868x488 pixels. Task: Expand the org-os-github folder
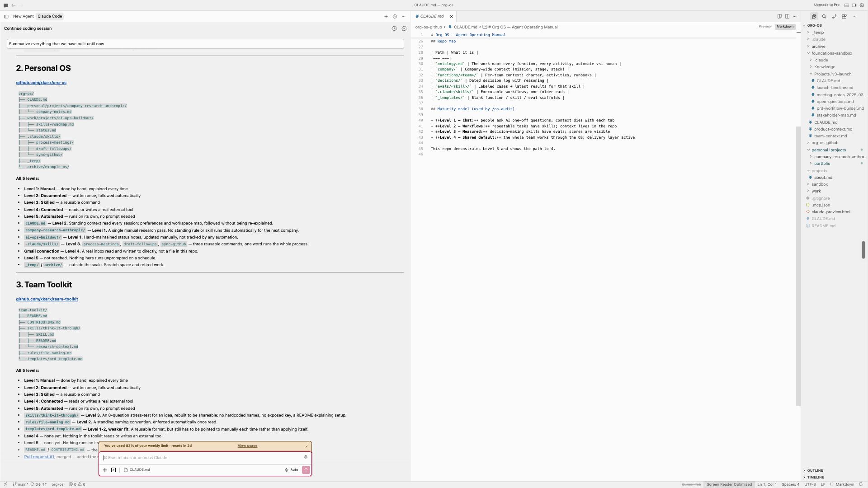click(835, 143)
